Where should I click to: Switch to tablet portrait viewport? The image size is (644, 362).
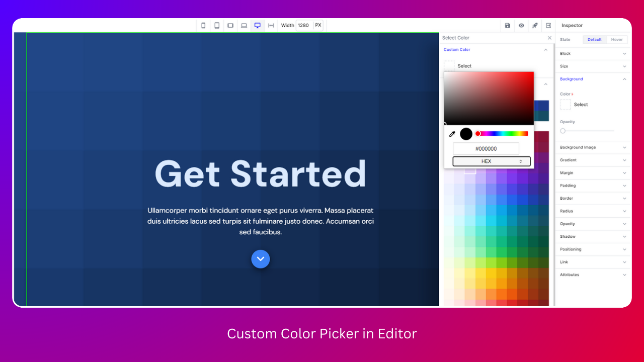[x=217, y=26]
